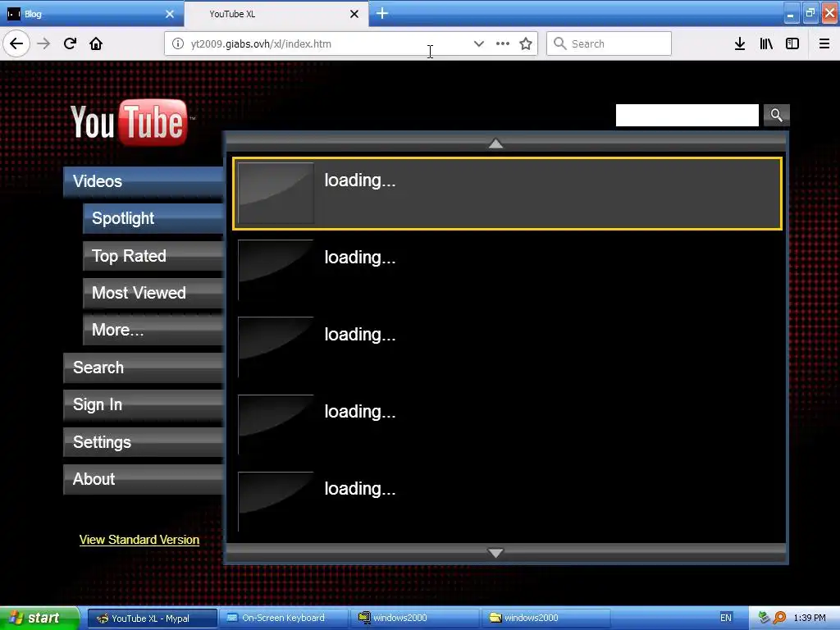Open the Search menu item in sidebar
The image size is (840, 630).
(143, 367)
